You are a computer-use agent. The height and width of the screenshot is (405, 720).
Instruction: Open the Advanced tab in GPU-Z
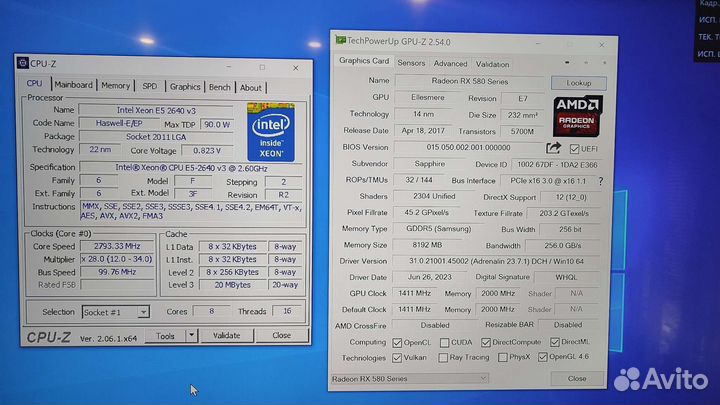tap(450, 64)
